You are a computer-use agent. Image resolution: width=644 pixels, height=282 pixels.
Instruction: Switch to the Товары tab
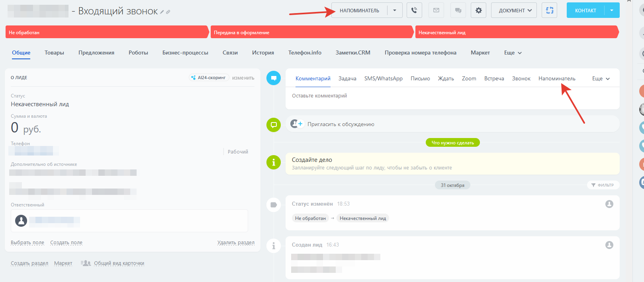pyautogui.click(x=54, y=53)
